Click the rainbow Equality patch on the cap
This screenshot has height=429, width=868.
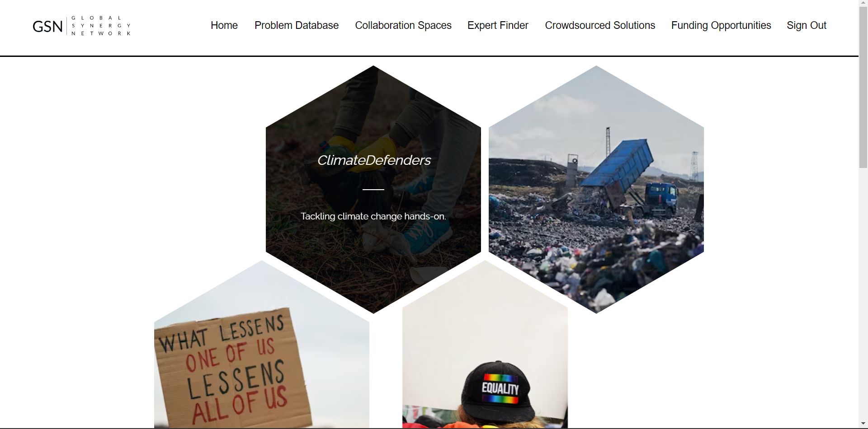pos(500,388)
